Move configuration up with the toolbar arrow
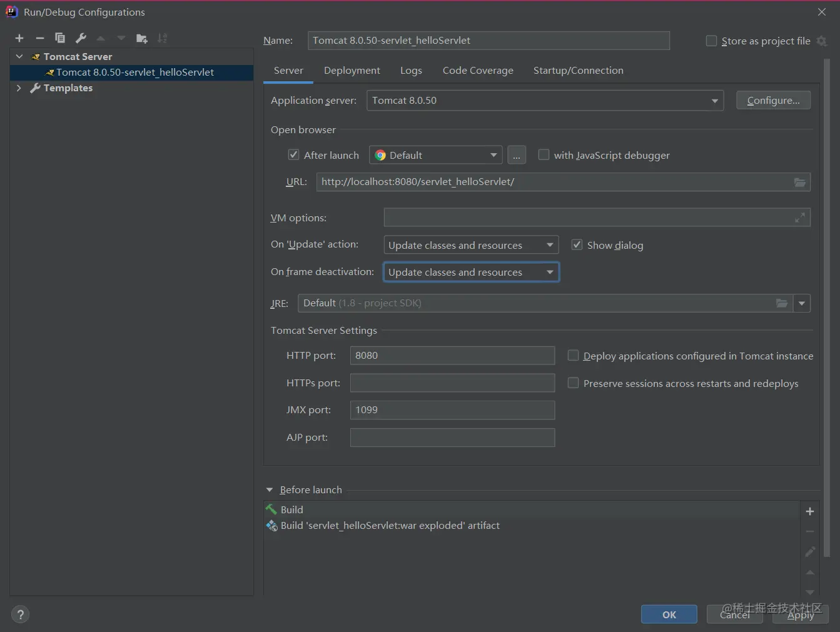840x632 pixels. point(101,38)
